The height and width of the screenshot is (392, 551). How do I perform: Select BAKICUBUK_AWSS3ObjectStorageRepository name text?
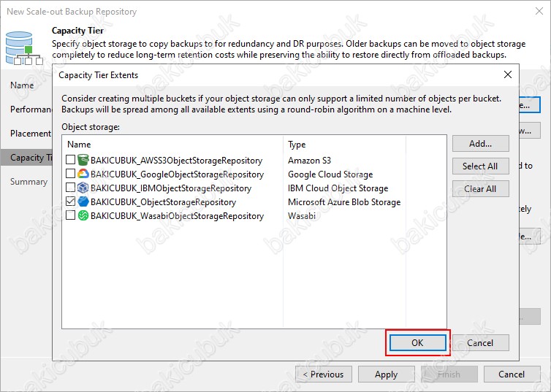point(176,161)
